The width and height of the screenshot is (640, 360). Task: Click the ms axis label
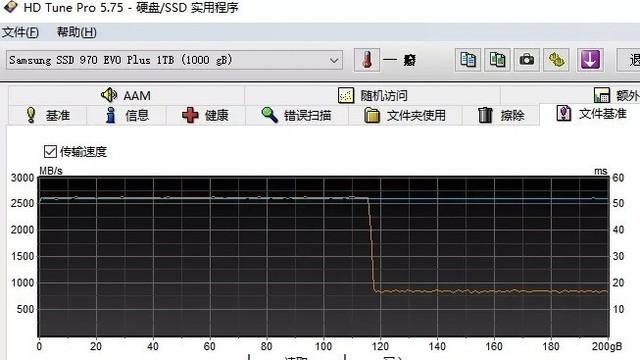[x=601, y=171]
